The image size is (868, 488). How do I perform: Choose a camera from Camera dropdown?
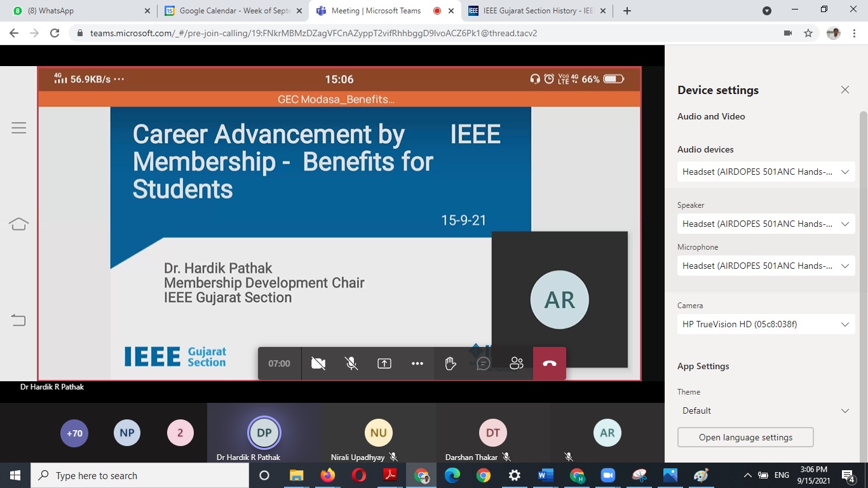[x=766, y=324]
